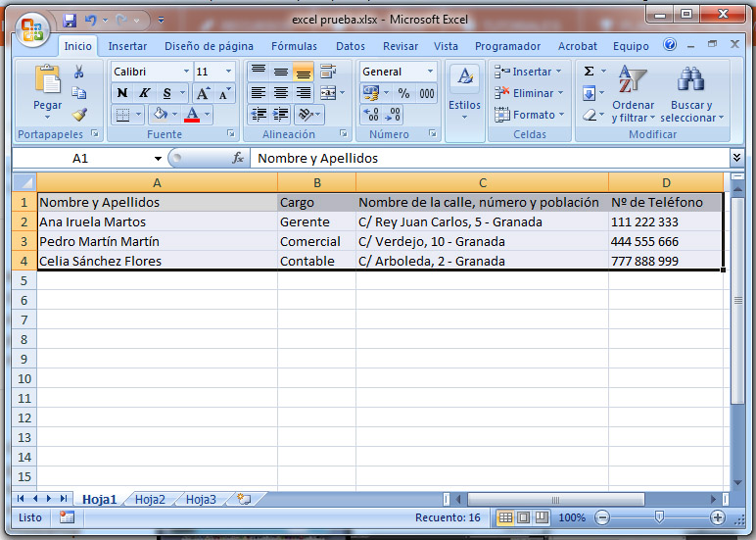
Task: Open the Hoja2 sheet tab
Action: click(150, 499)
